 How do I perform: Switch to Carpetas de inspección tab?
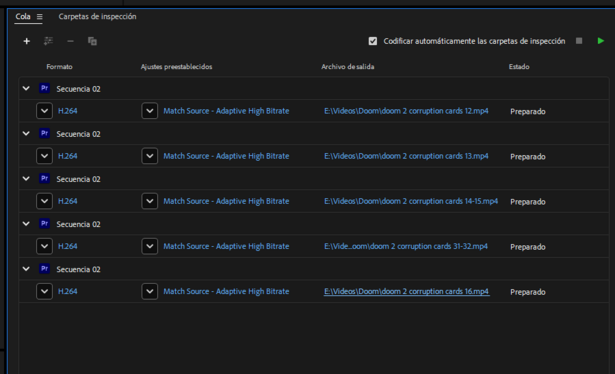point(97,16)
